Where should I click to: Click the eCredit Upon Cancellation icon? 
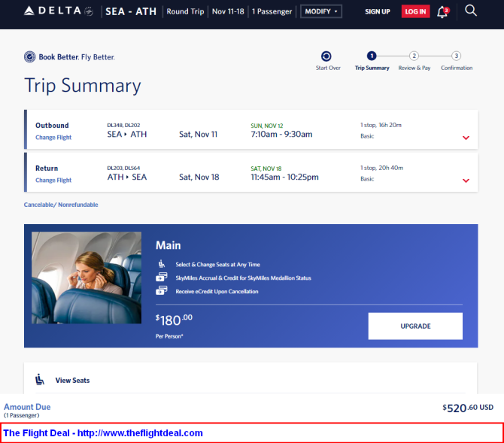[x=162, y=290]
